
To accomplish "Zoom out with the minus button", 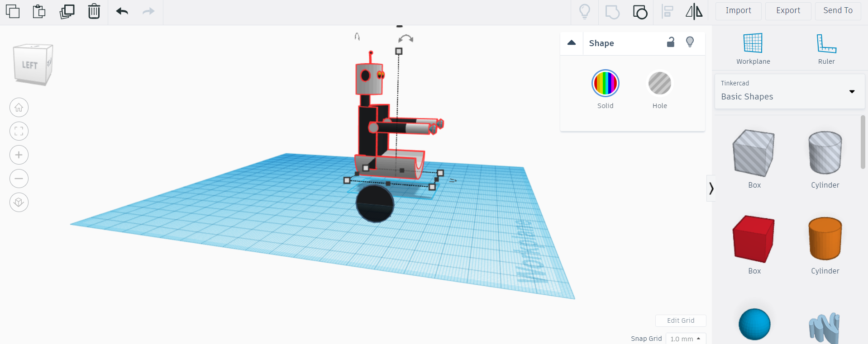I will point(19,179).
